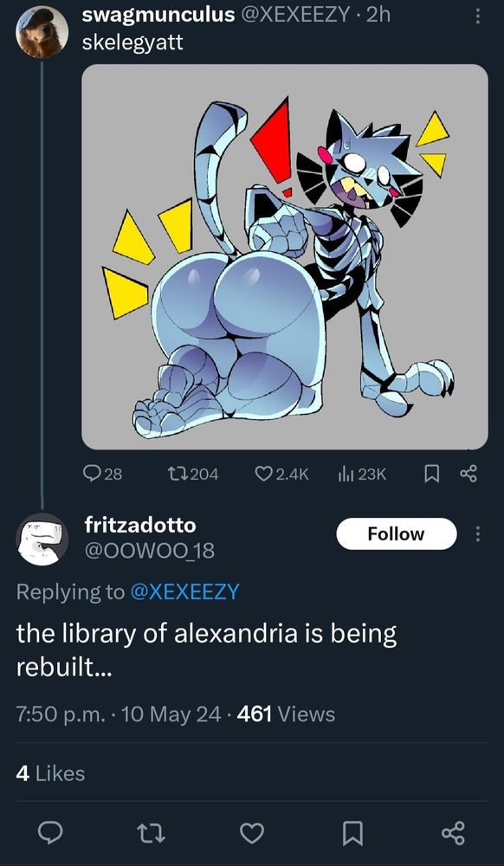The height and width of the screenshot is (866, 504).
Task: Reply to fritzadotto's tweet
Action: coord(51,833)
